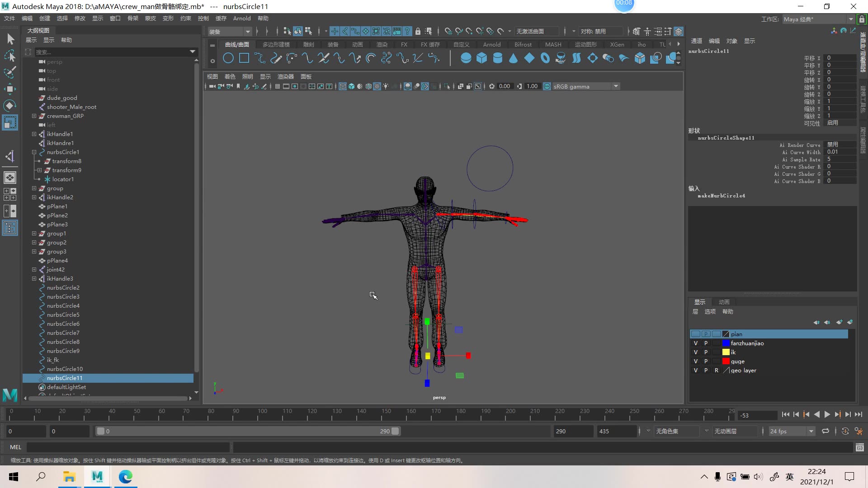
Task: Toggle visibility of fanzhuanjiao layer
Action: pos(696,343)
